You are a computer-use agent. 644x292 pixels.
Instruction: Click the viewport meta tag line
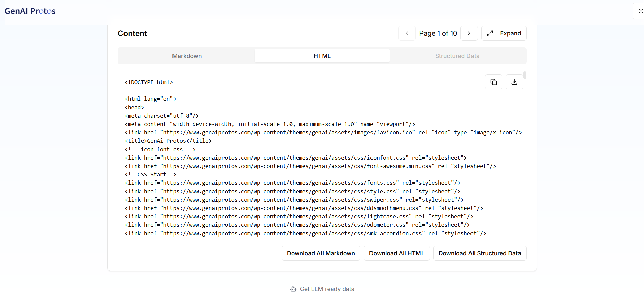point(270,124)
